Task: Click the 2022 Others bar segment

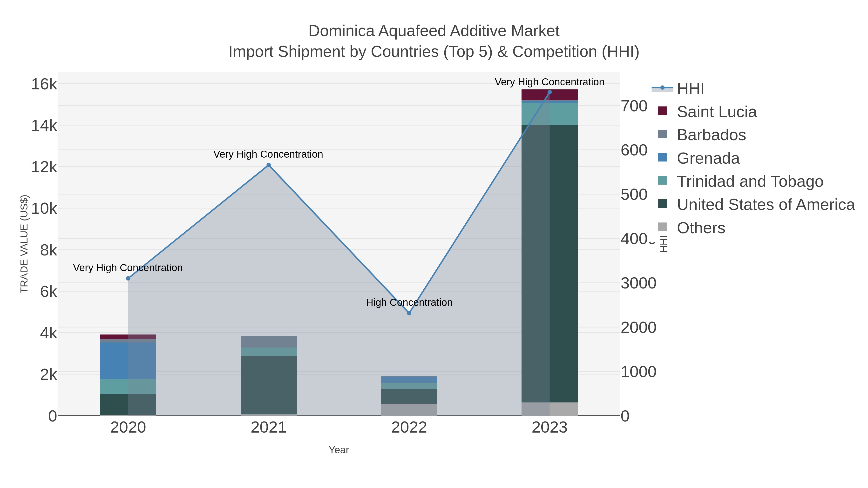Action: click(x=409, y=409)
